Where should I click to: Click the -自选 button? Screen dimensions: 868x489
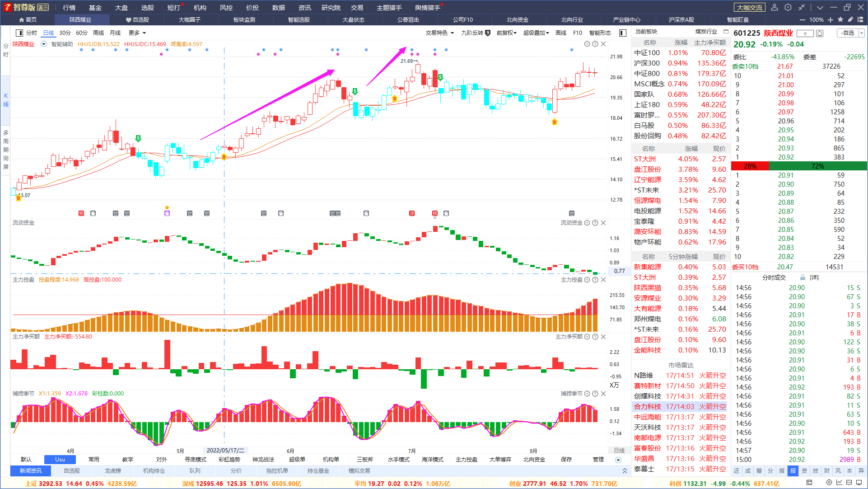click(848, 33)
